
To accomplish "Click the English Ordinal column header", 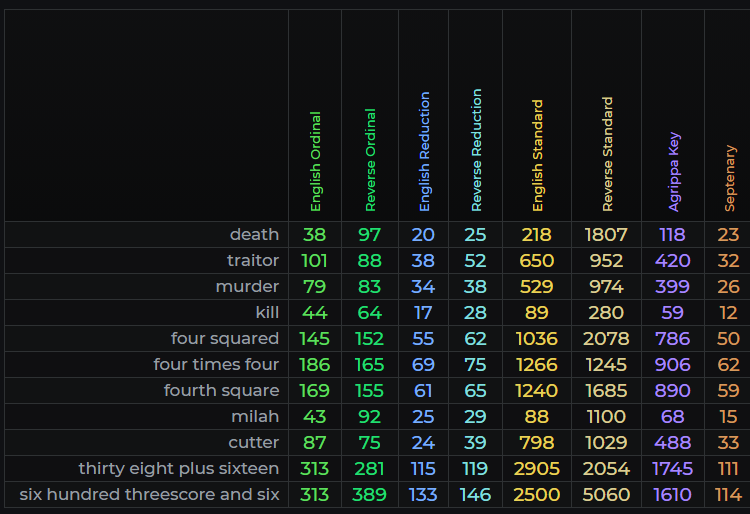I will coord(315,162).
